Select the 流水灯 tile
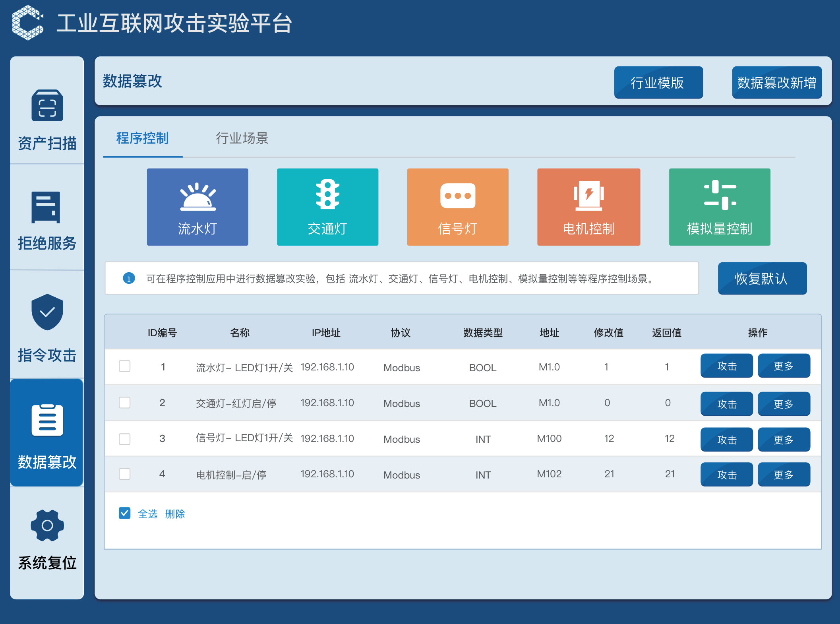840x624 pixels. 197,207
